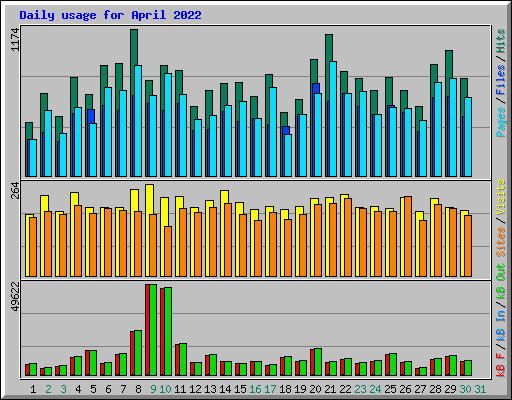
Task: Click day label 11 on the x-axis
Action: [180, 389]
